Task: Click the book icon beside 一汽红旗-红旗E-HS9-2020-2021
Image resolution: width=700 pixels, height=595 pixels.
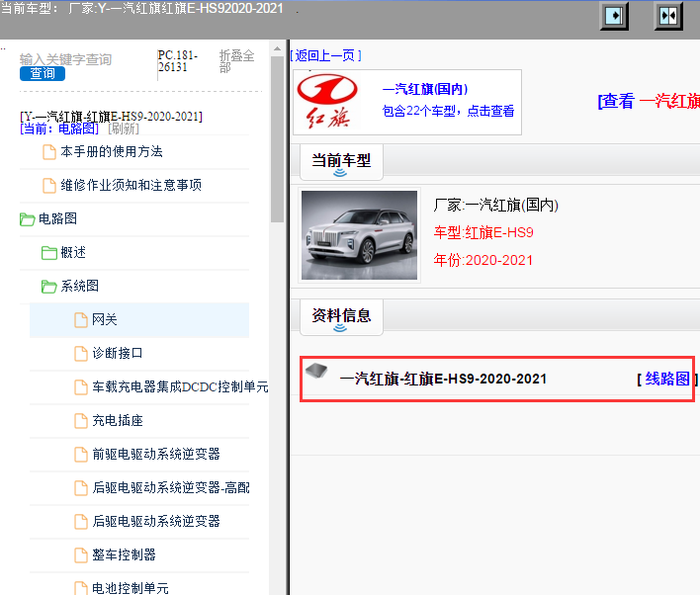Action: coord(316,371)
